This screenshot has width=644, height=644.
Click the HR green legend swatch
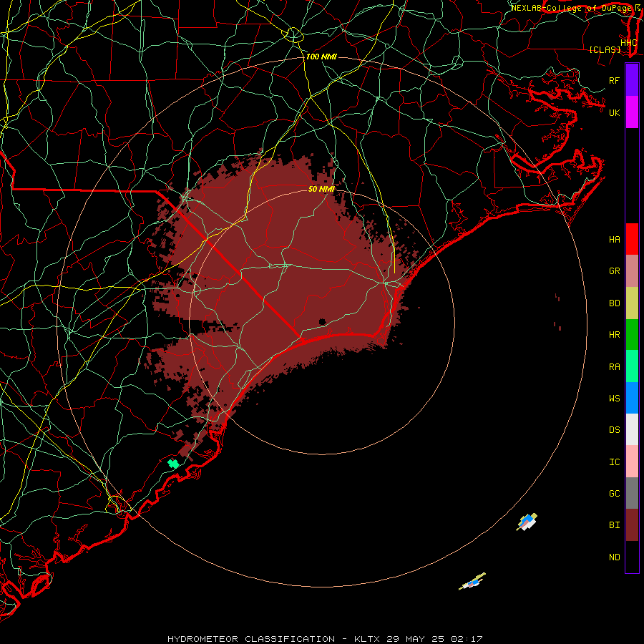pos(632,334)
